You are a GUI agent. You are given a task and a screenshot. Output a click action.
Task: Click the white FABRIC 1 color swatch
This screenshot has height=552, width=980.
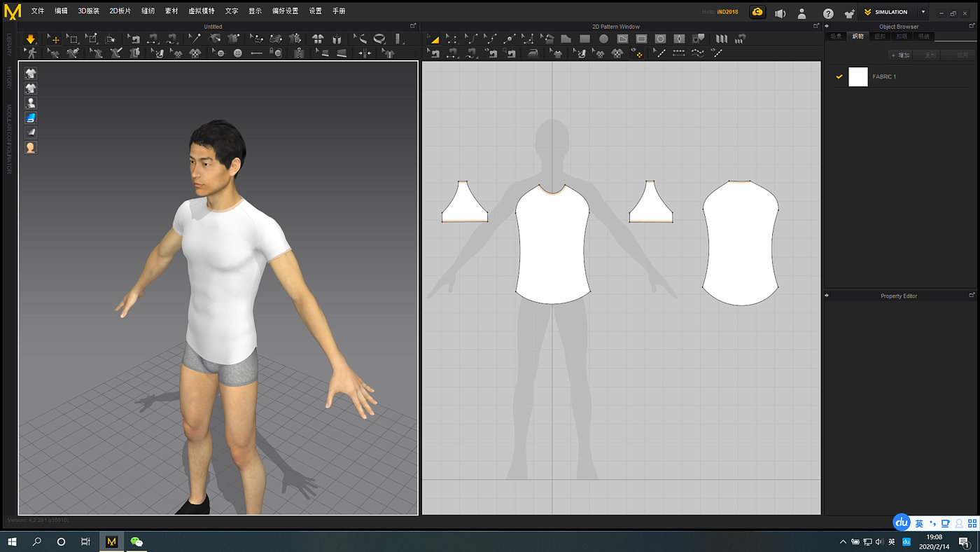click(857, 77)
